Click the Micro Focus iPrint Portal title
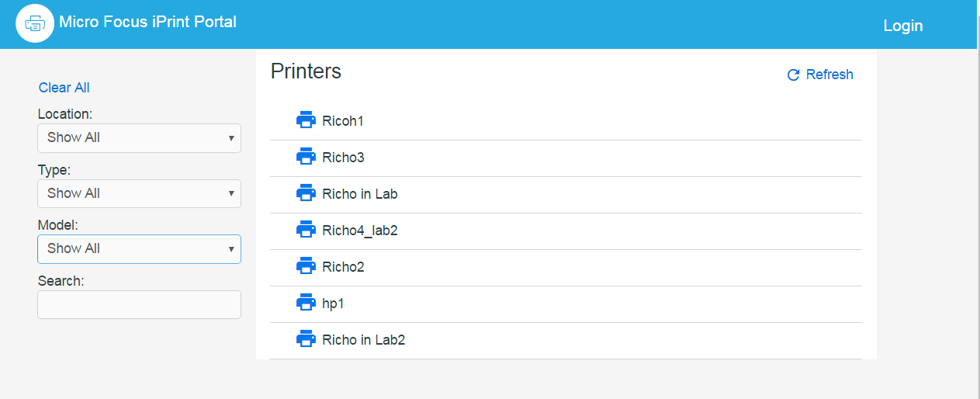The width and height of the screenshot is (980, 399). (x=147, y=22)
